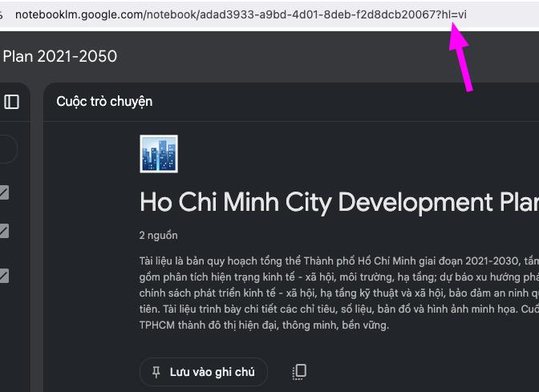Click the notebook ID portion of the URL
The width and height of the screenshot is (539, 392).
(x=319, y=15)
